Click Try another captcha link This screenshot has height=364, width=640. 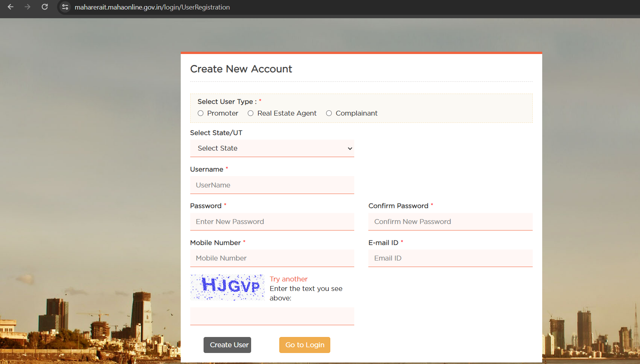click(x=288, y=279)
